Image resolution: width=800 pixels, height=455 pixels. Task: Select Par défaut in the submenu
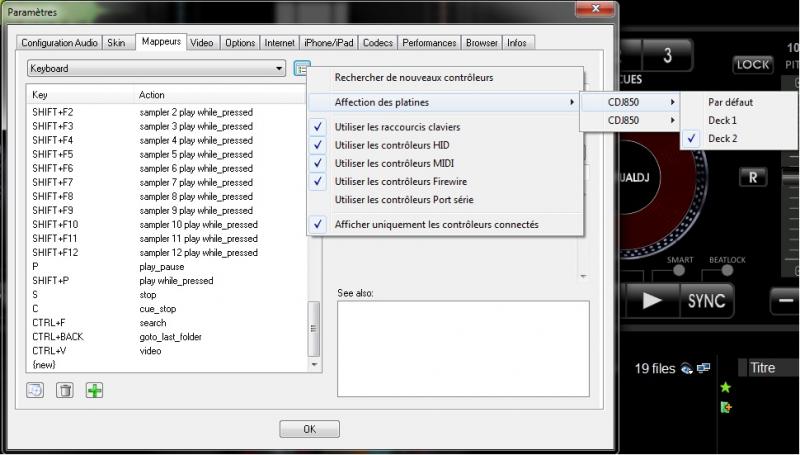click(738, 102)
